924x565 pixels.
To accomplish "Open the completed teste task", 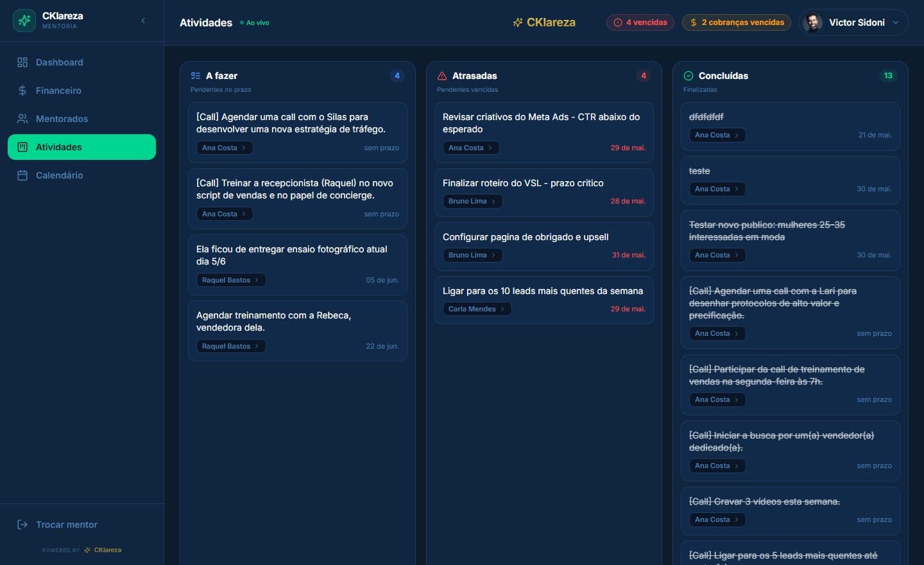I will point(791,180).
